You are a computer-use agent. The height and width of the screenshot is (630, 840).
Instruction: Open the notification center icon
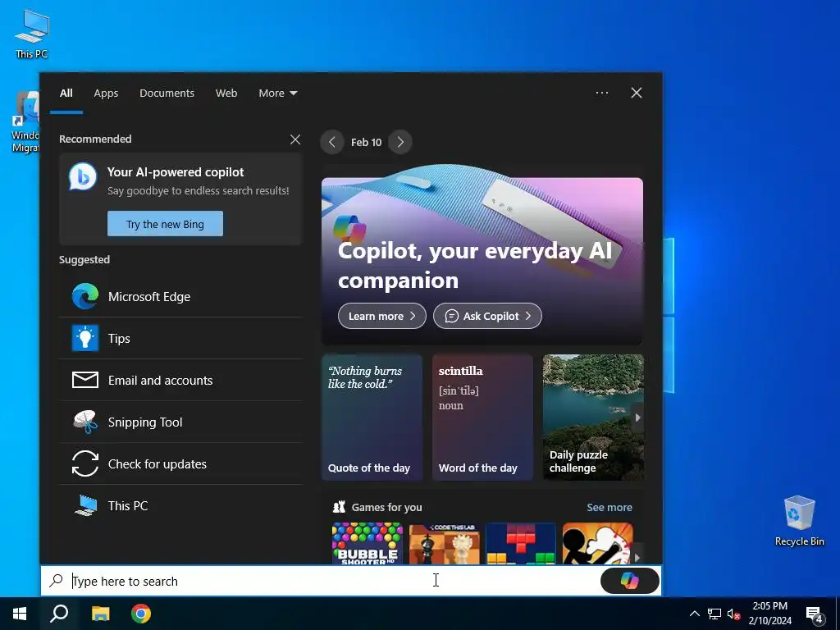(815, 614)
